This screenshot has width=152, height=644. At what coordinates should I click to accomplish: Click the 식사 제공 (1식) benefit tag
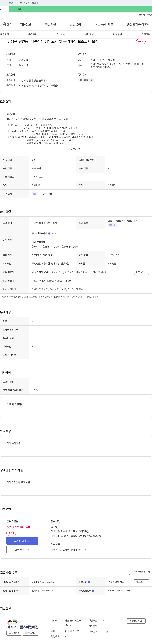point(86,80)
